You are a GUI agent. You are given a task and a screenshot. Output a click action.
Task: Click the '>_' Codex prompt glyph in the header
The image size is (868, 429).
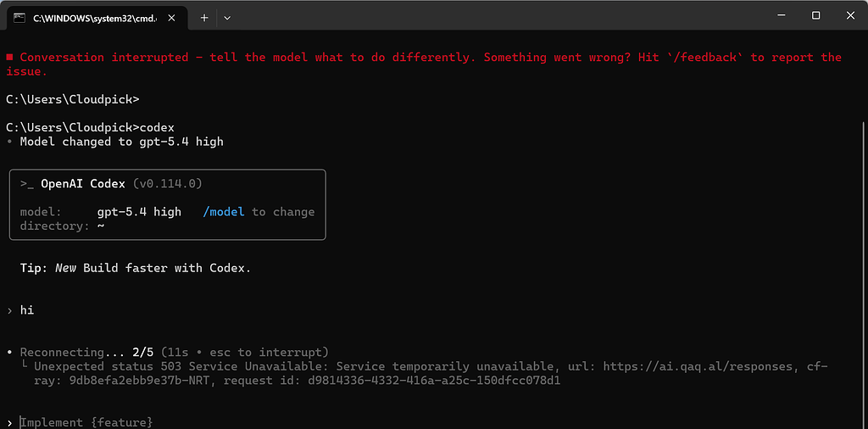click(27, 184)
